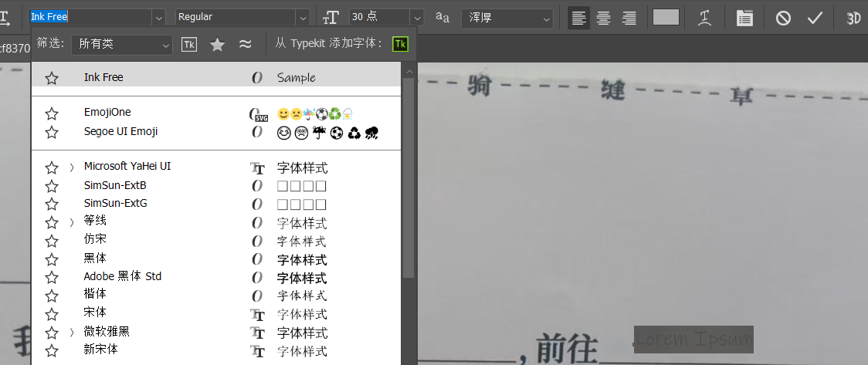Add fonts from Typekit green icon
Screen dimensions: 868x365
click(400, 44)
